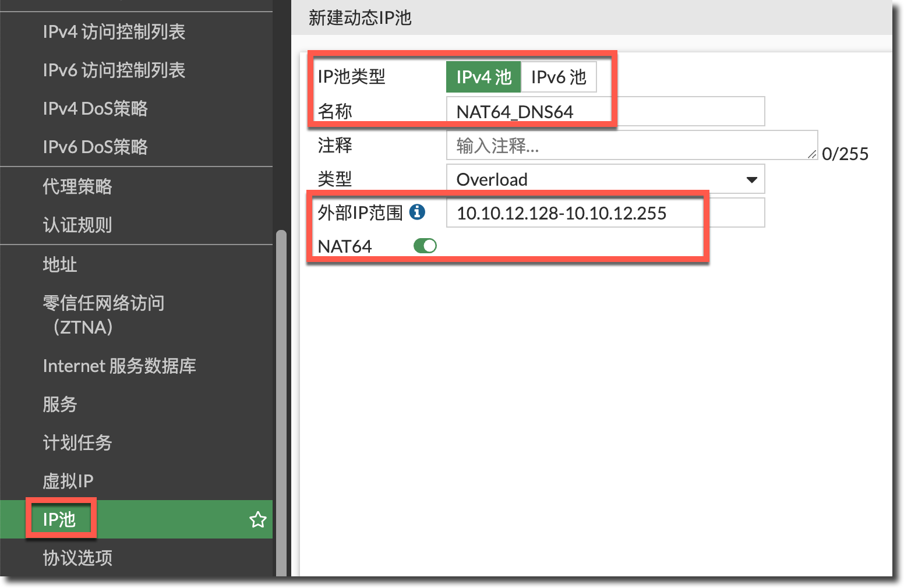Go to IPv4 DoS策略 page

point(95,108)
